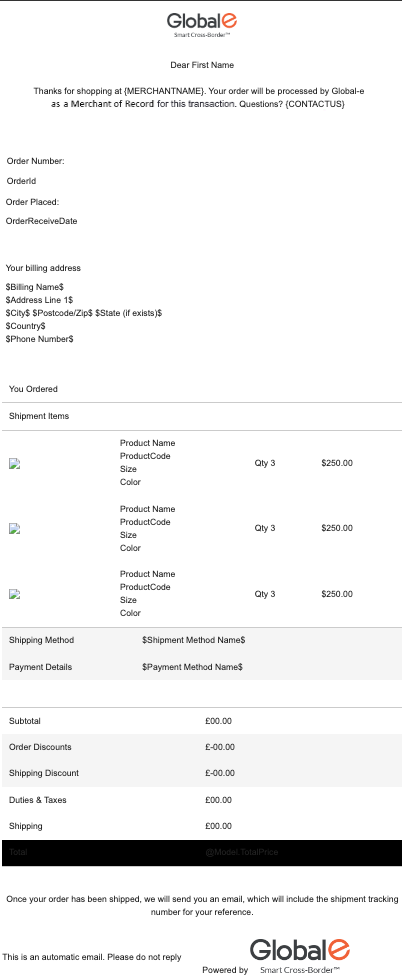
Task: Click the first product's broken image icon
Action: click(15, 463)
